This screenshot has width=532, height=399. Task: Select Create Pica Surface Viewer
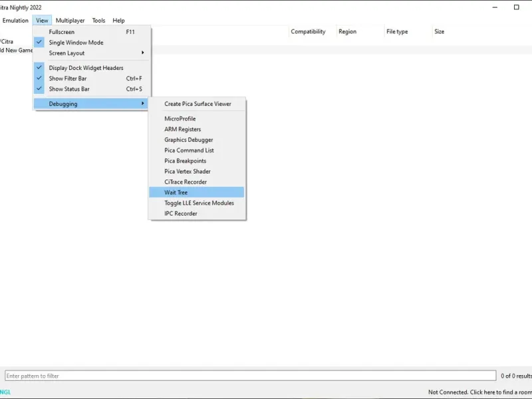tap(197, 104)
